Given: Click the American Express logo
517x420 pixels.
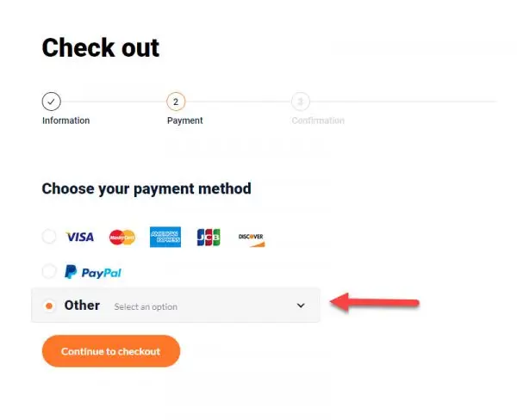Looking at the screenshot, I should click(165, 237).
